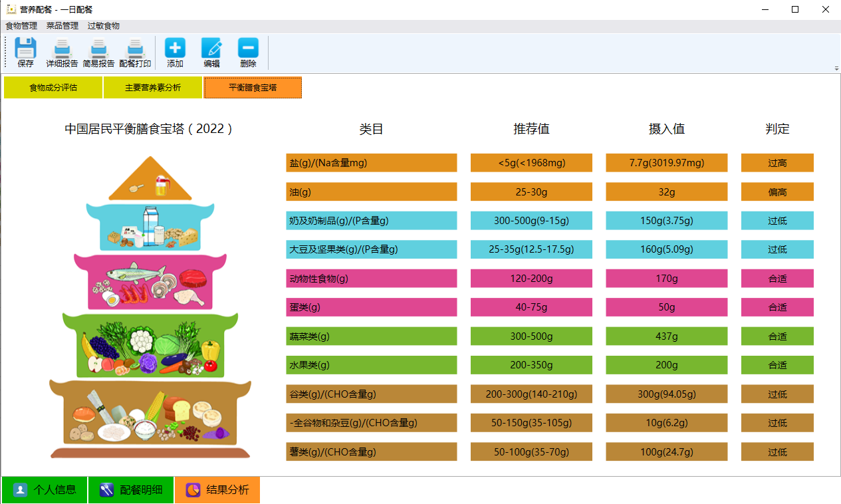Open the 过敏食物 menu
The image size is (841, 504).
pos(104,26)
